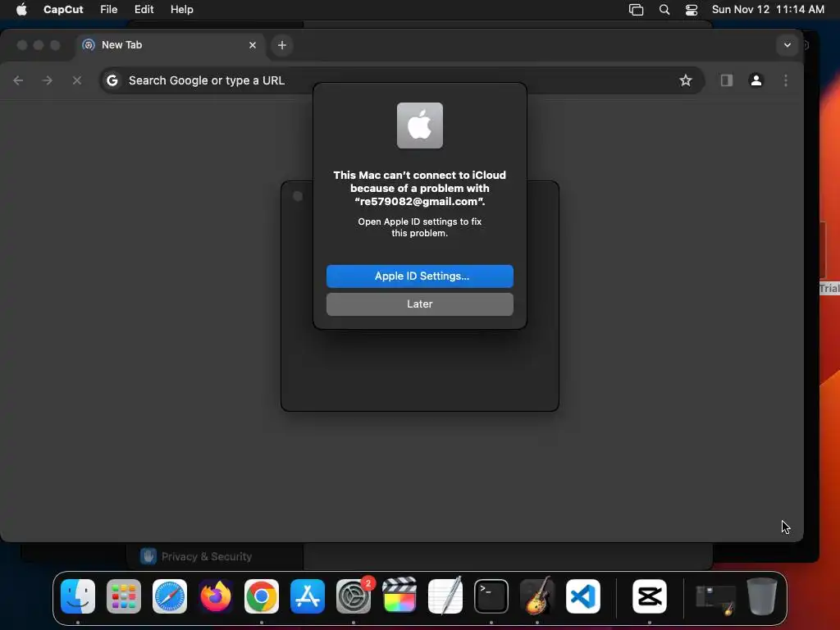
Task: Go forward in browser history
Action: coord(47,80)
